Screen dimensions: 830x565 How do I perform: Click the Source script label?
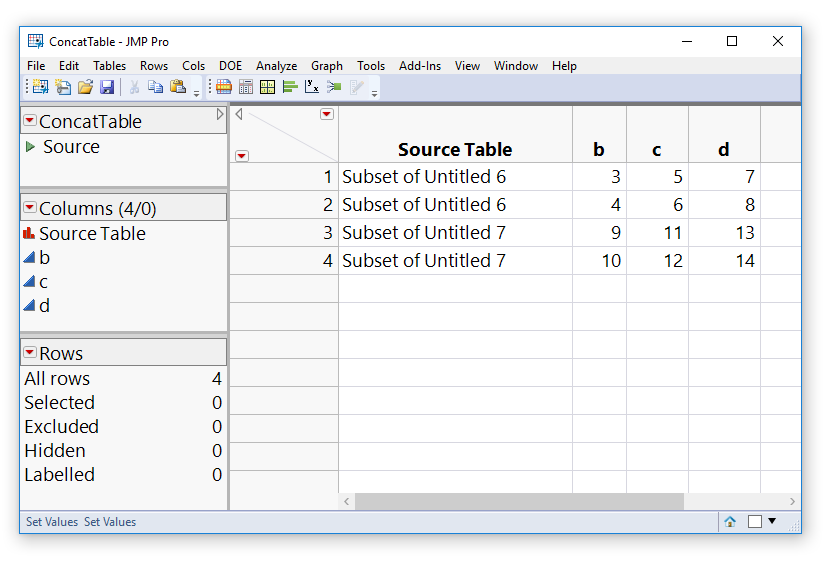71,147
